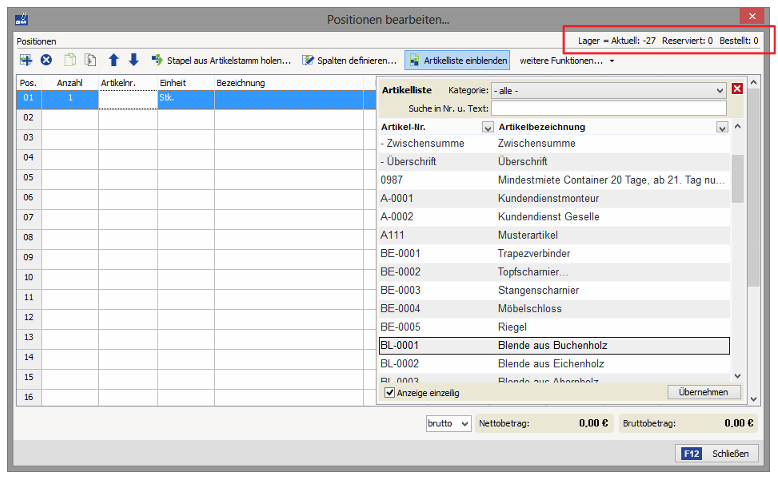Image resolution: width=778 pixels, height=477 pixels.
Task: Toggle the Anzeige einzeilig checkbox
Action: point(390,393)
